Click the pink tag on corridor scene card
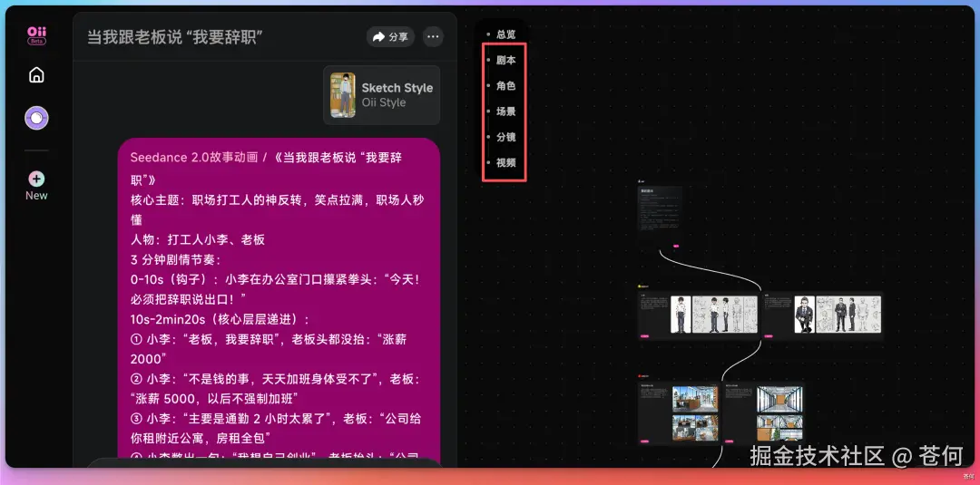The image size is (980, 485). coord(729,441)
